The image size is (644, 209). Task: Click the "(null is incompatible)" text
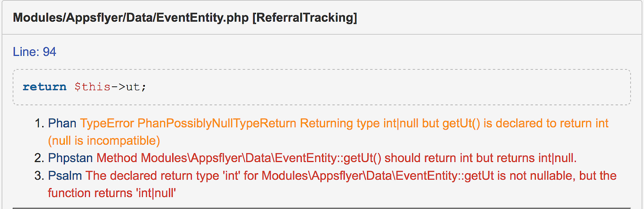click(x=104, y=140)
